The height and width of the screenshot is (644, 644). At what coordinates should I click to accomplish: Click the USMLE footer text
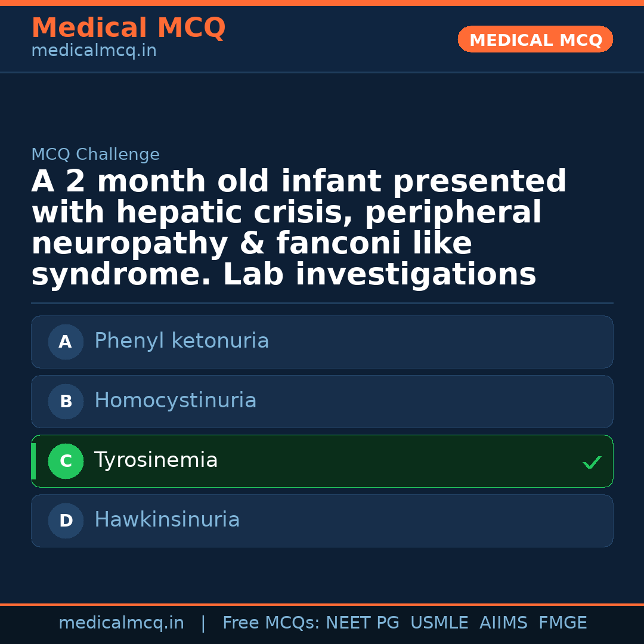coord(439,623)
